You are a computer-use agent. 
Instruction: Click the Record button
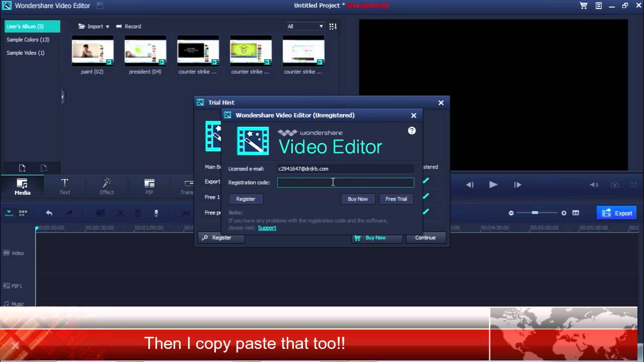(128, 26)
